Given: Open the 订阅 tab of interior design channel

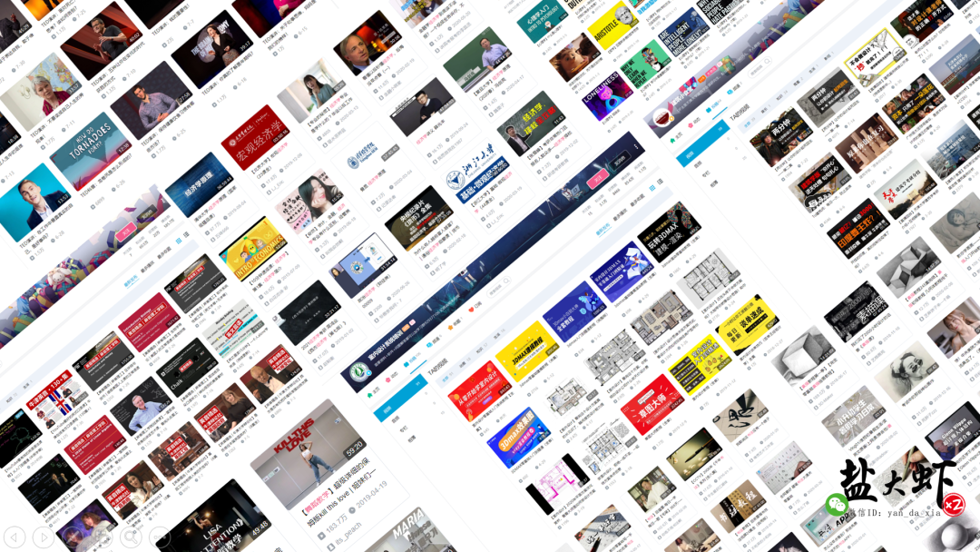Looking at the screenshot, I should point(475,308).
